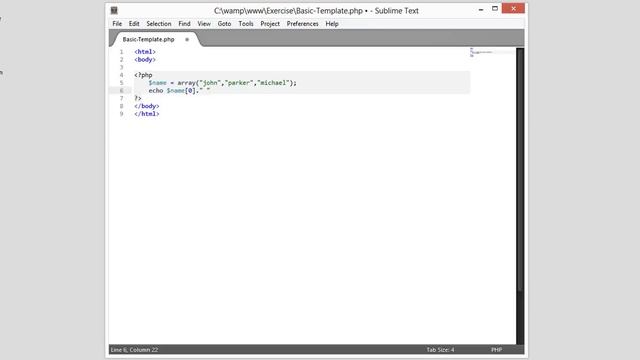Click the closing </html> tag
The width and height of the screenshot is (640, 360).
(147, 114)
